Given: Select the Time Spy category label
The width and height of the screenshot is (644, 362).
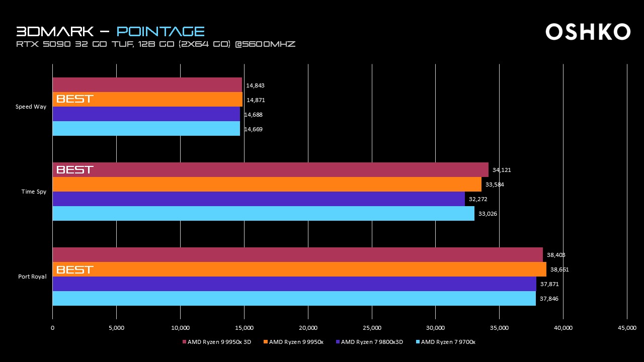Looking at the screenshot, I should tap(34, 192).
